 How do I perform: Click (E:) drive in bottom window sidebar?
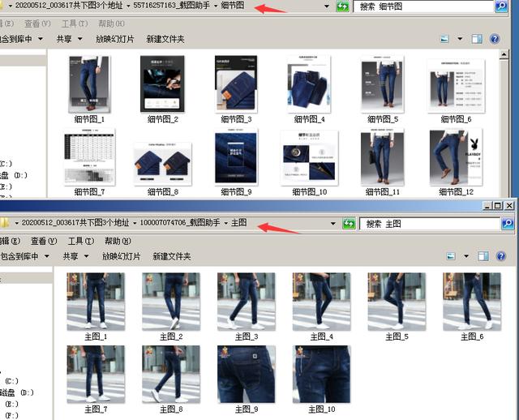(x=12, y=404)
